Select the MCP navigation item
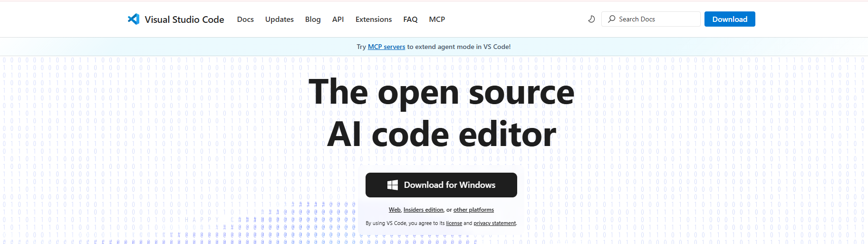 pos(437,20)
